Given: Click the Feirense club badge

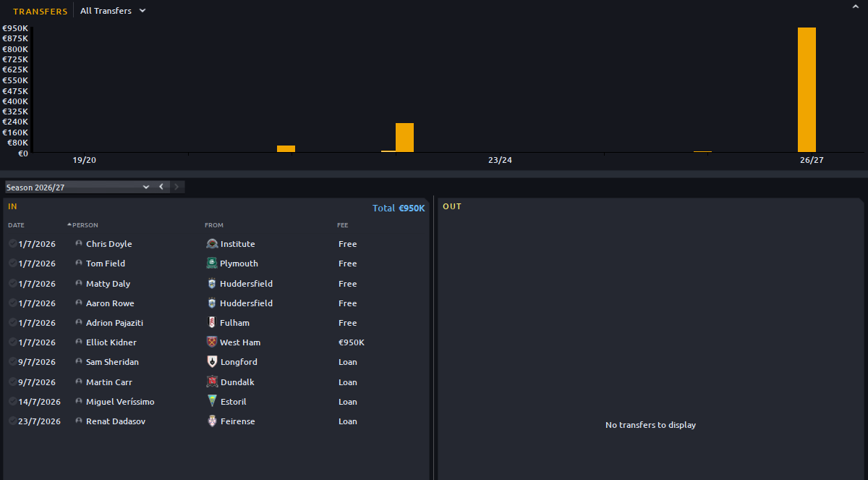Looking at the screenshot, I should [x=212, y=421].
